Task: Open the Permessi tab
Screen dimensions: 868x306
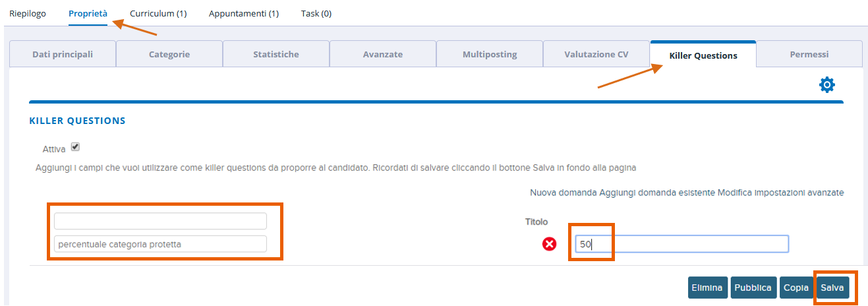Action: pyautogui.click(x=809, y=54)
